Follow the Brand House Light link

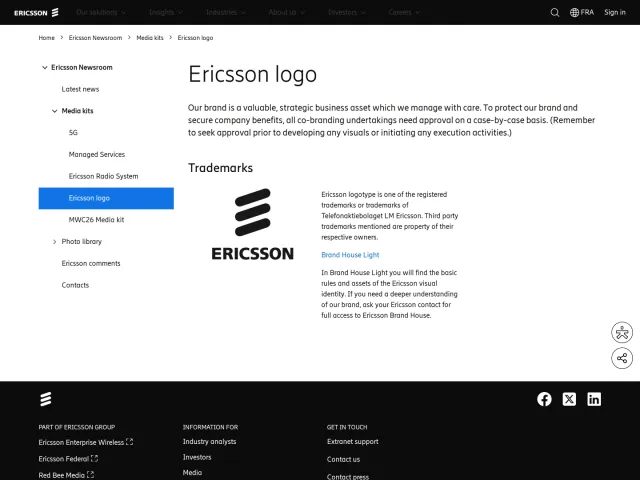pyautogui.click(x=350, y=255)
